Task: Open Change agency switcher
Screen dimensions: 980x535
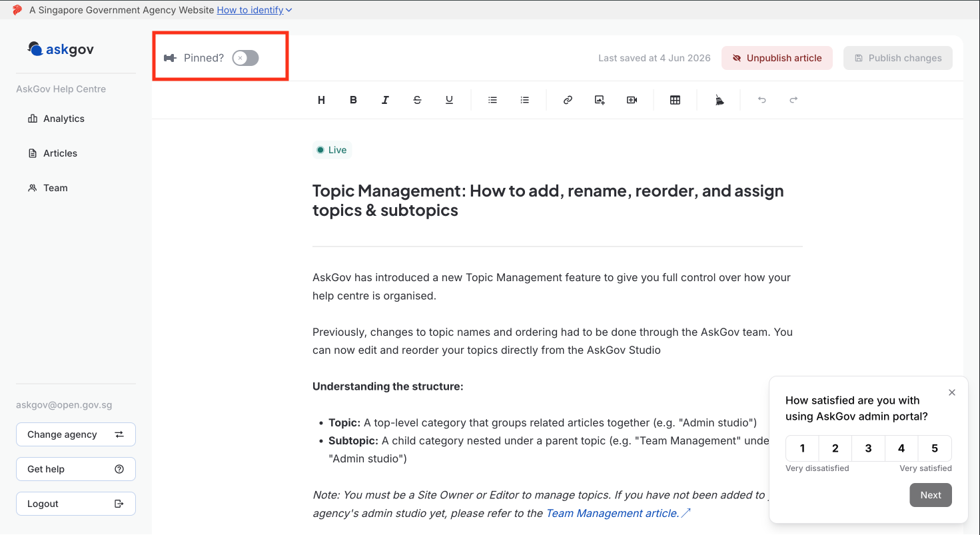Action: [x=76, y=434]
